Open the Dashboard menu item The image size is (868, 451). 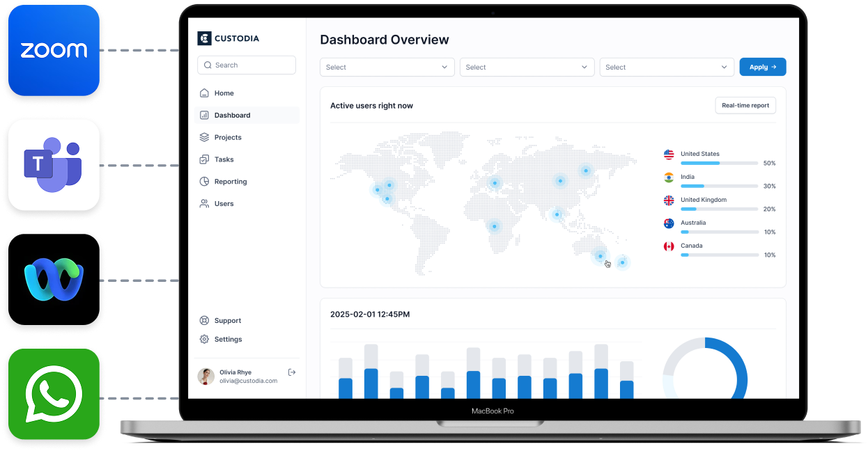tap(247, 115)
